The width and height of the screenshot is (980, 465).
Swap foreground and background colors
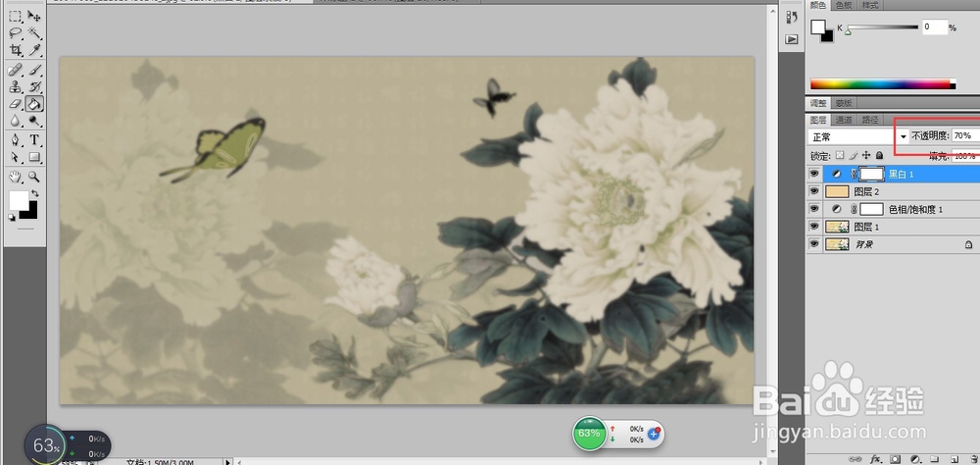coord(35,194)
